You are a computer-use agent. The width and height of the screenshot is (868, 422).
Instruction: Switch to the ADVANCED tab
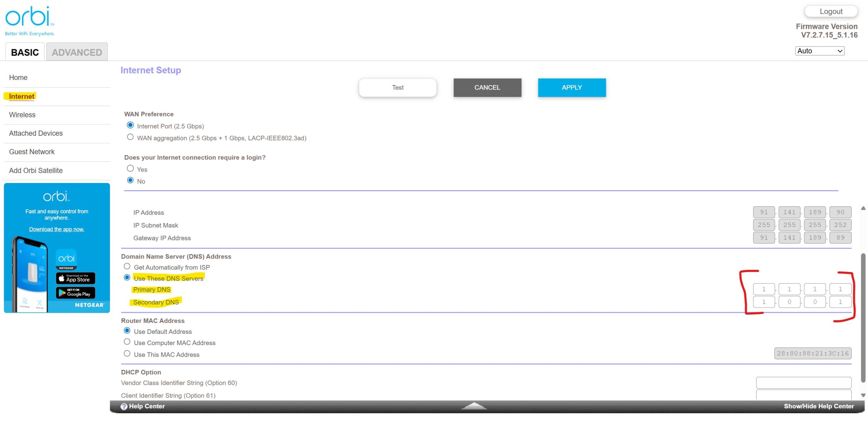pyautogui.click(x=77, y=52)
